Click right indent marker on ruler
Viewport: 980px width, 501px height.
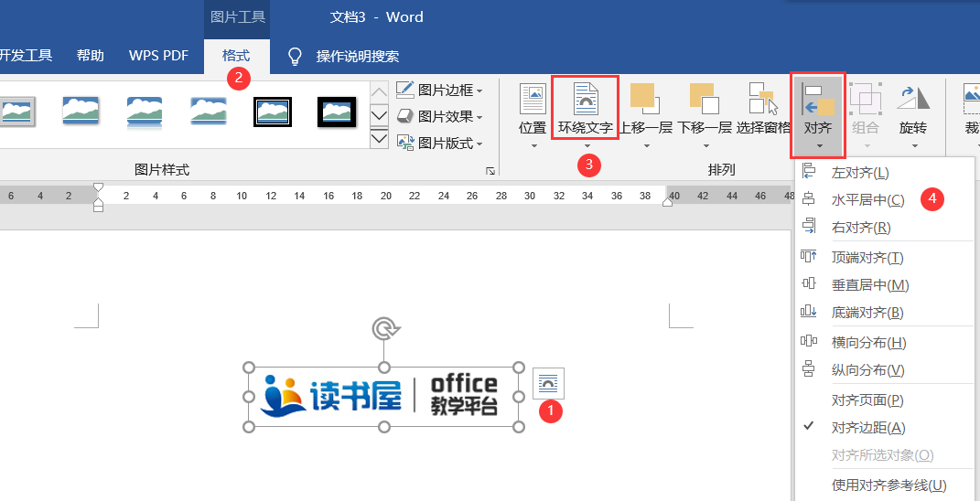click(x=667, y=200)
